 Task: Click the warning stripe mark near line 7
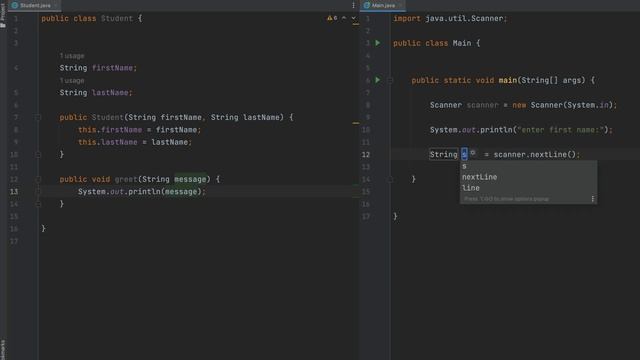tap(356, 122)
